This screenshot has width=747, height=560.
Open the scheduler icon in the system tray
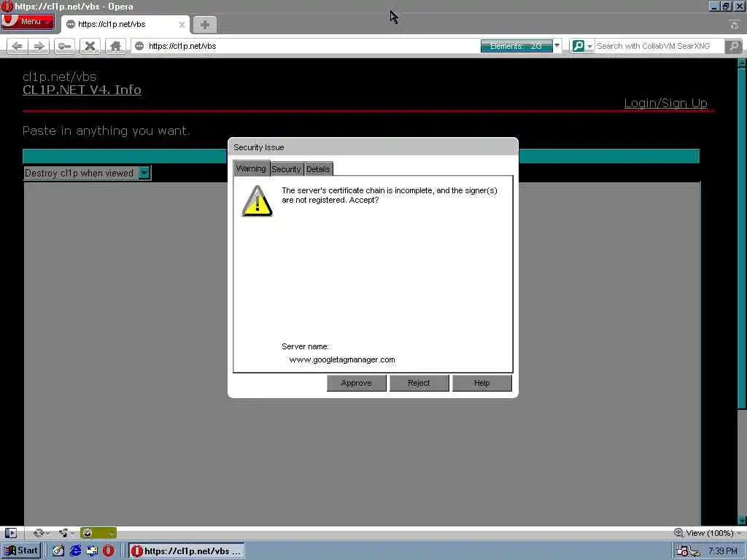tap(682, 551)
